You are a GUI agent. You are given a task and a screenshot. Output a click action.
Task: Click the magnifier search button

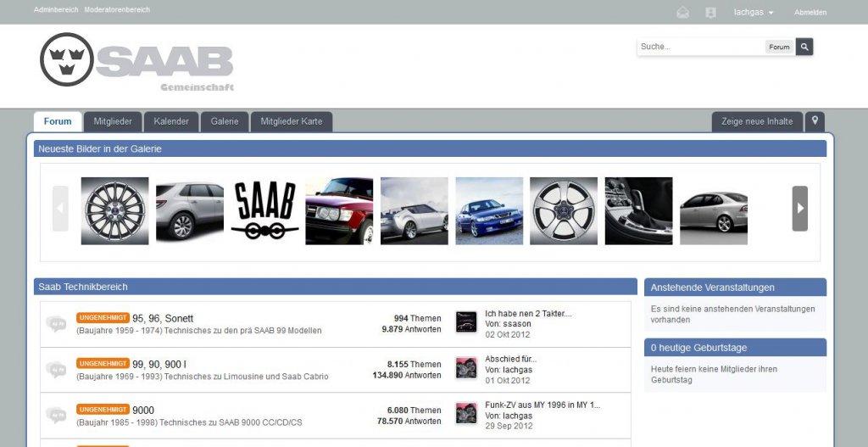(x=804, y=47)
